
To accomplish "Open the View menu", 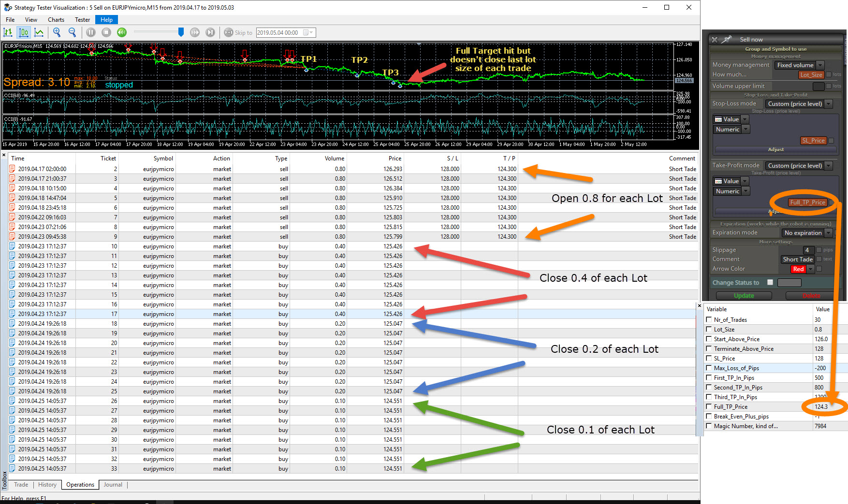I will click(x=31, y=20).
